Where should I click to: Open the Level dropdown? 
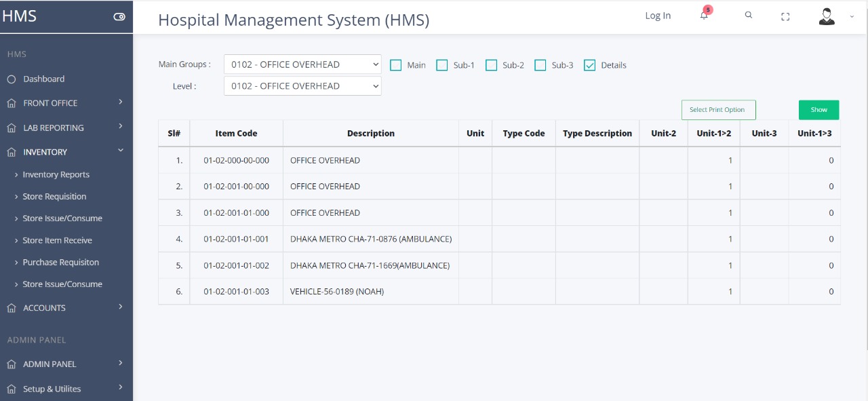(302, 85)
